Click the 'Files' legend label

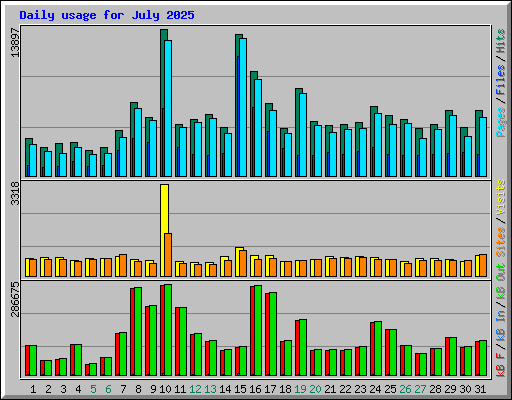(x=501, y=80)
